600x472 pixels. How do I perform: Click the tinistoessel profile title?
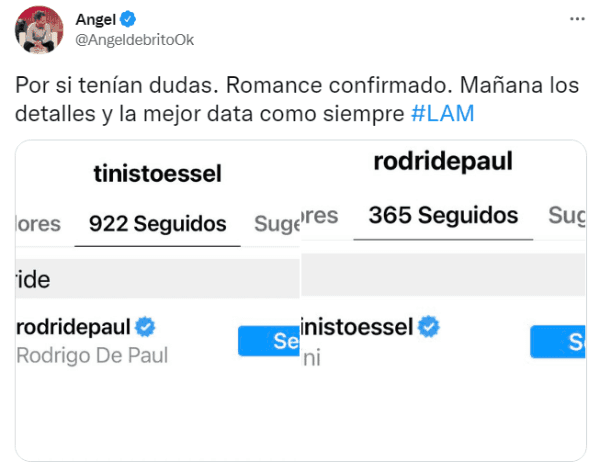pos(156,175)
